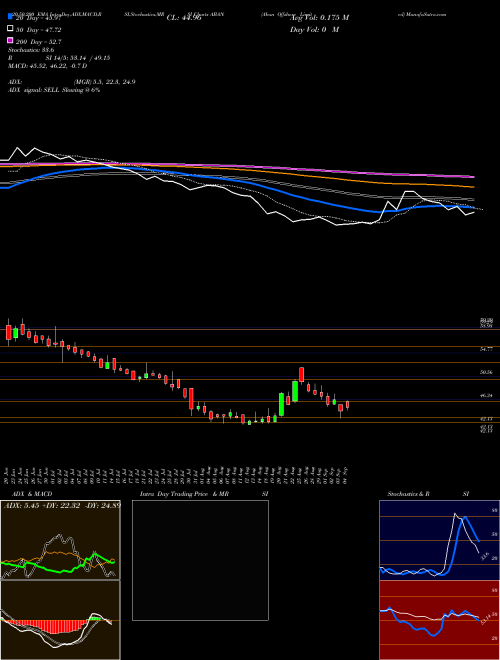Click the 'SI 14/3: 33.14 / 49.15' reading
Screen dimensions: 500x660
pyautogui.click(x=78, y=58)
